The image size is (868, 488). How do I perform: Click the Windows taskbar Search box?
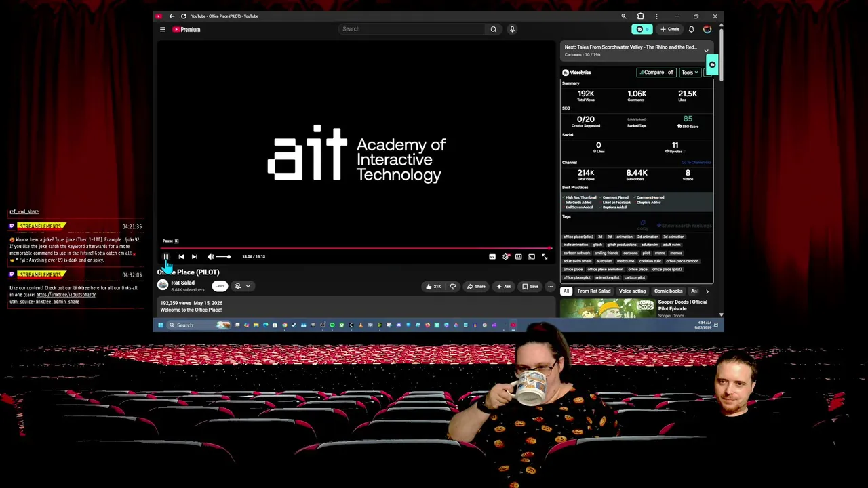point(199,325)
